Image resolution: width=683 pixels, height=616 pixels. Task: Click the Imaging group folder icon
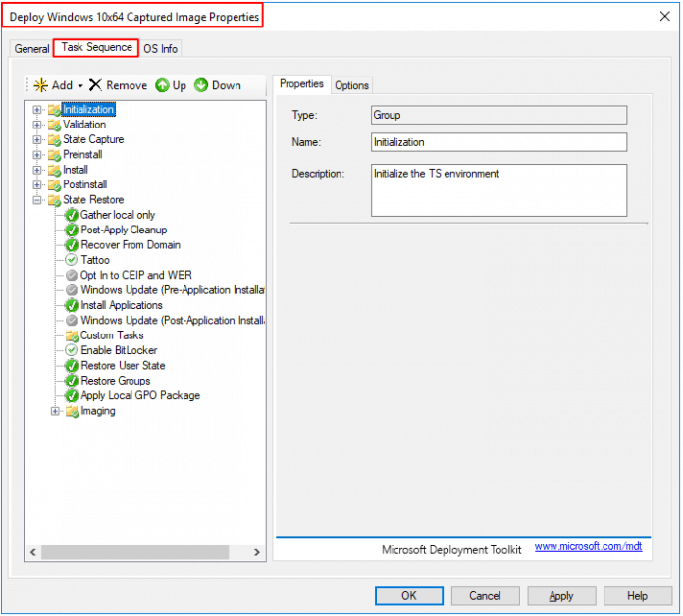coord(72,411)
